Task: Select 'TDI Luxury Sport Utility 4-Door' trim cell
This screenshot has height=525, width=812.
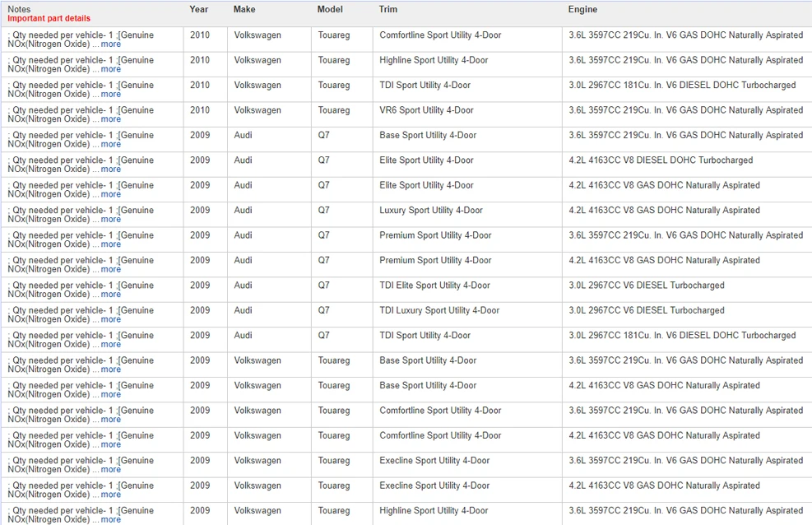Action: click(x=439, y=310)
